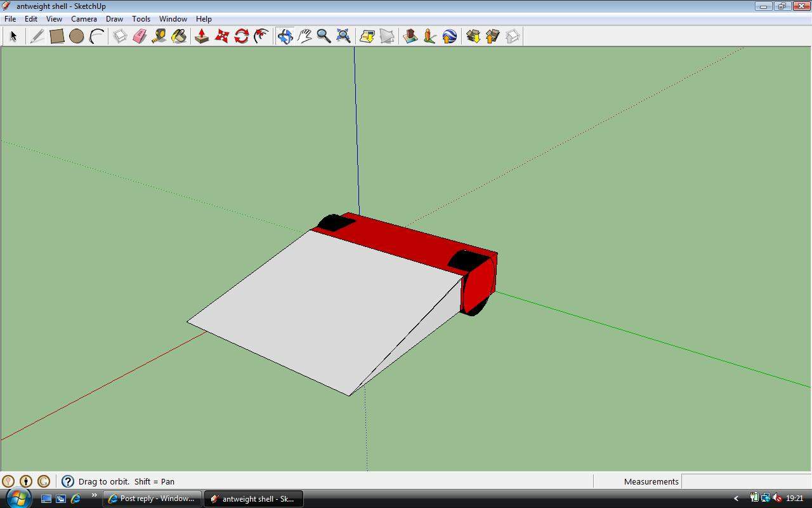Switch to the Pan hand tool
The height and width of the screenshot is (508, 812).
[x=304, y=36]
